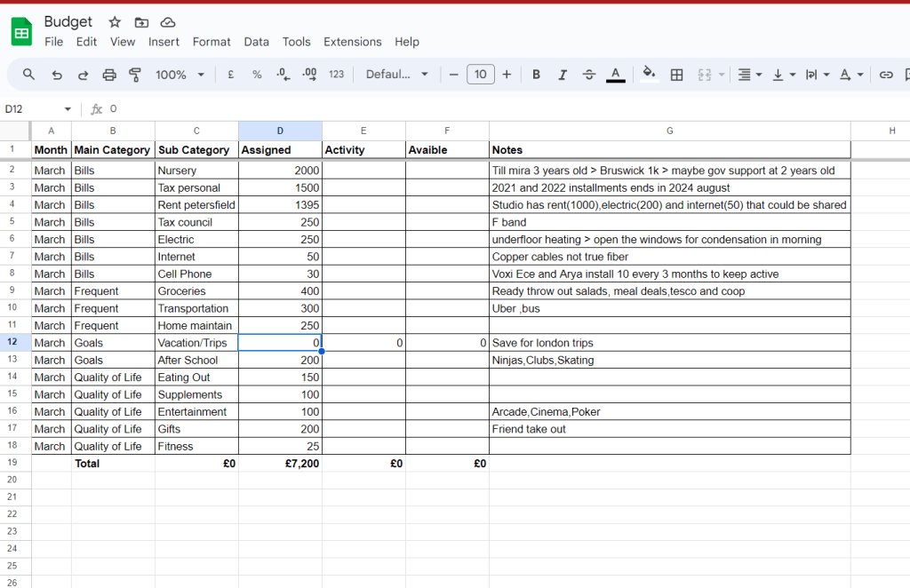Select the 'Friend take out' note
The width and height of the screenshot is (910, 588).
pos(670,429)
